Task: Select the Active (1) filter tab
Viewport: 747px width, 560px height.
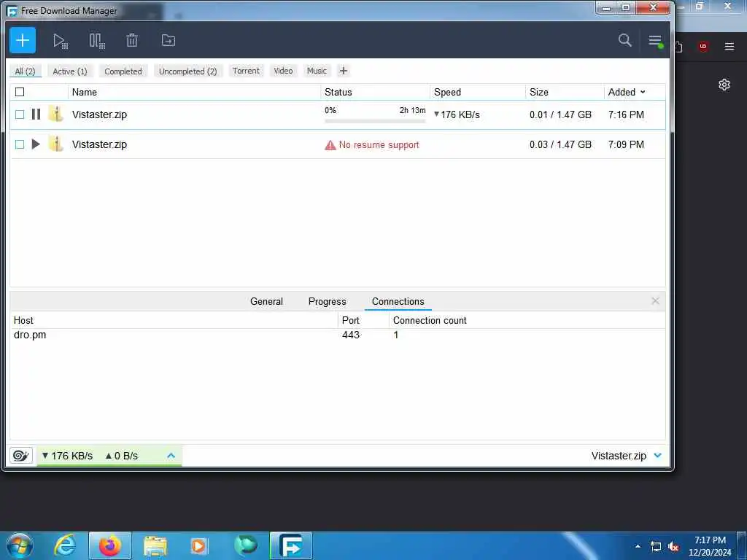Action: click(x=70, y=71)
